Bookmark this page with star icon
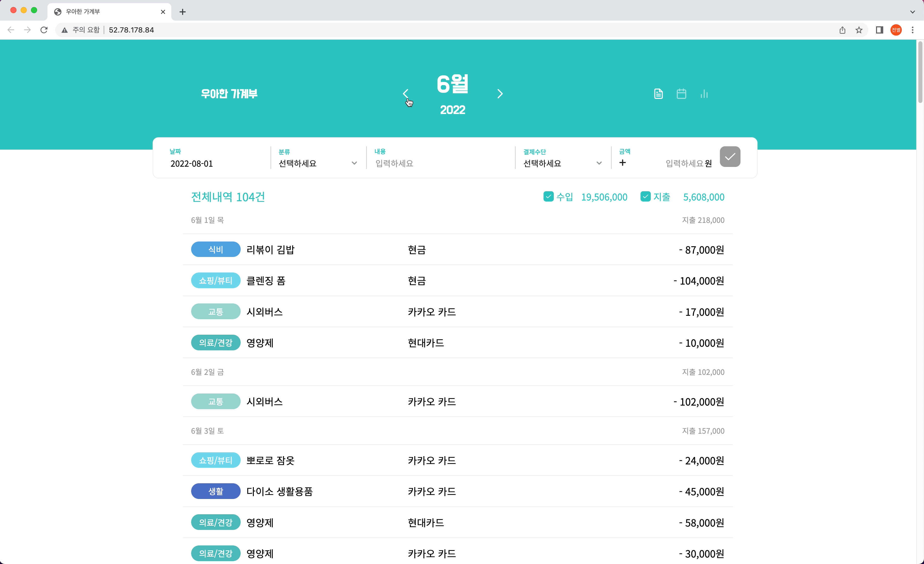 click(x=859, y=30)
